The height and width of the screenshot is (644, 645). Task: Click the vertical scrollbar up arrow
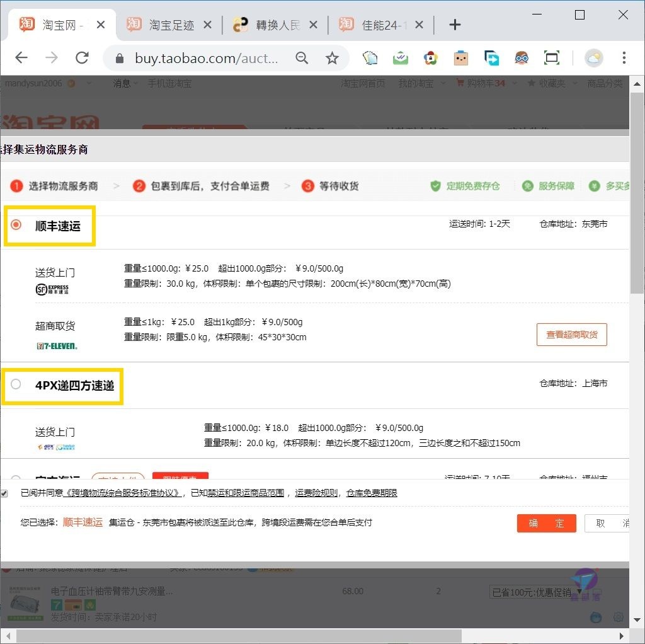pyautogui.click(x=637, y=84)
